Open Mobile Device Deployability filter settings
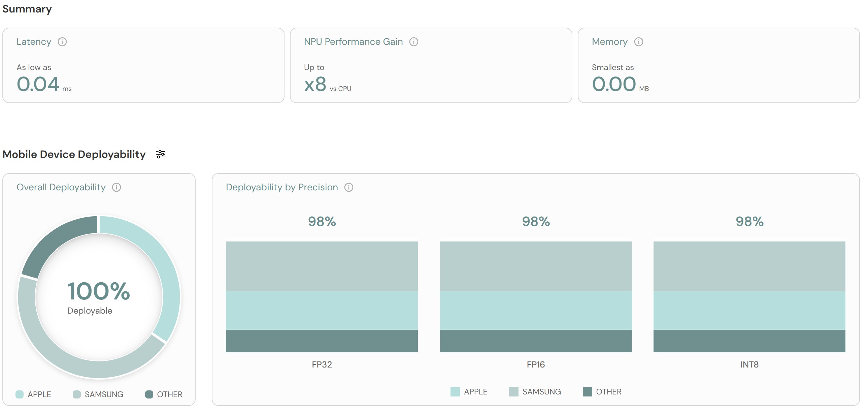The width and height of the screenshot is (868, 415). point(160,154)
